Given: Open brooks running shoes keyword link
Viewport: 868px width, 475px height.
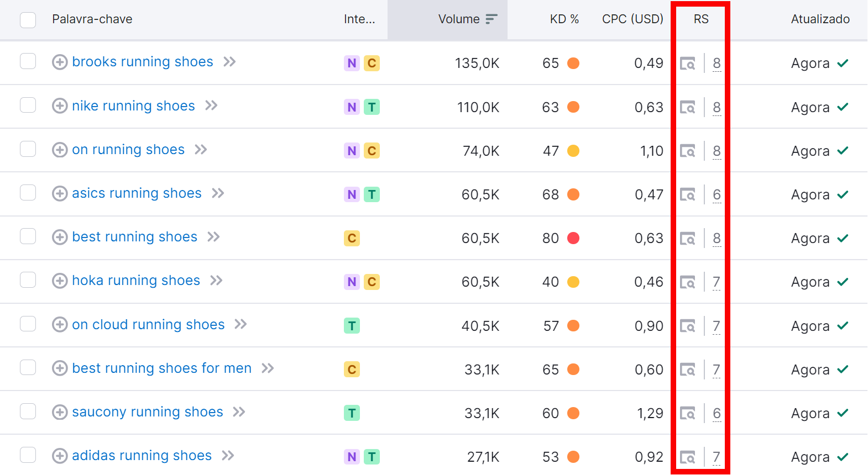Looking at the screenshot, I should click(x=143, y=62).
